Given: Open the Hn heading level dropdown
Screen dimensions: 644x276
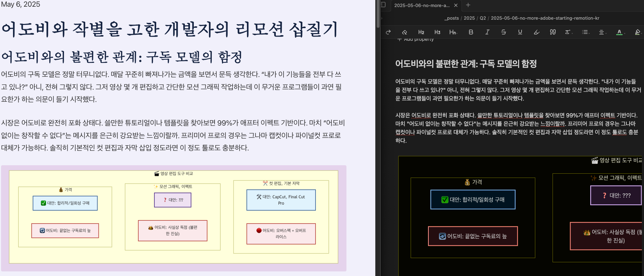Looking at the screenshot, I should click(x=453, y=32).
